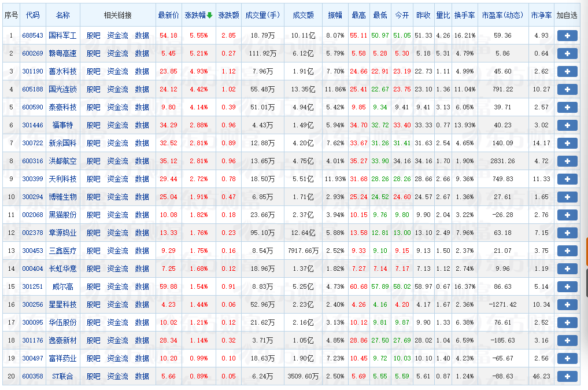This screenshot has height=390, width=588.
Task: Select the 2831.26 P/E value of 洪都航空
Action: pos(502,161)
